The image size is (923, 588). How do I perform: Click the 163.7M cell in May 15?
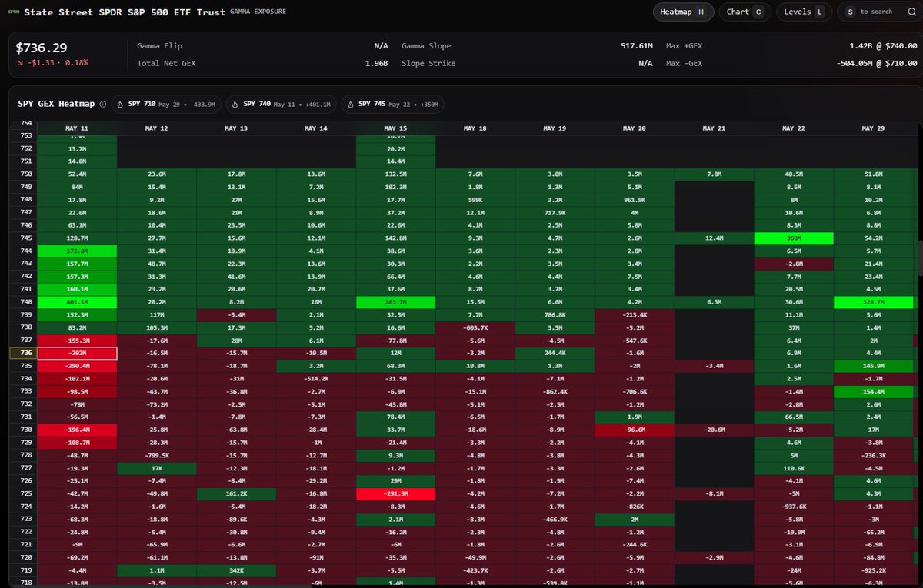coord(395,301)
